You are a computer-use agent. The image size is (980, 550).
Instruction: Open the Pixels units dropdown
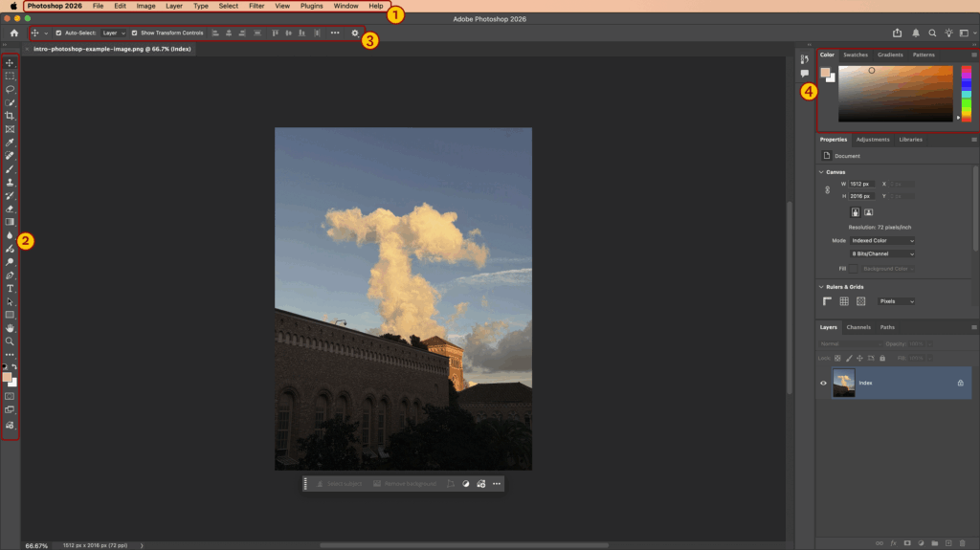pyautogui.click(x=897, y=301)
